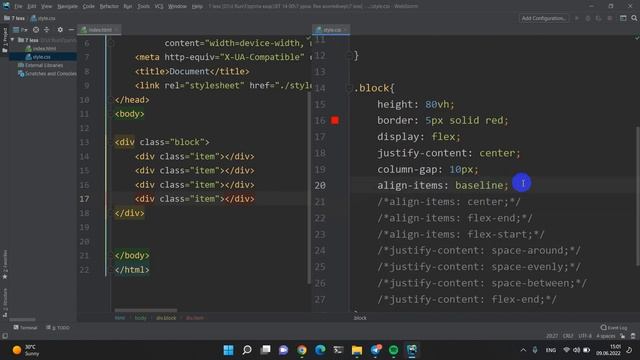The width and height of the screenshot is (640, 360).
Task: Click the Add Configuration button
Action: (544, 18)
